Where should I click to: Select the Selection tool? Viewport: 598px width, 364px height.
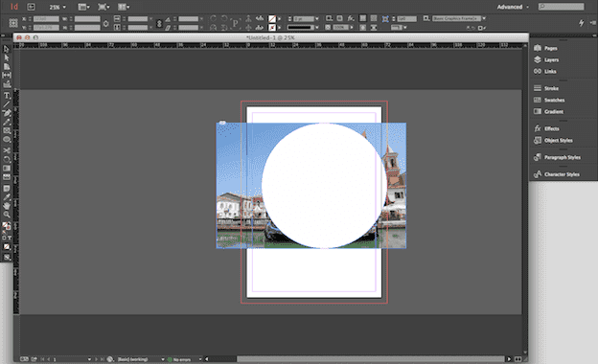tap(6, 49)
